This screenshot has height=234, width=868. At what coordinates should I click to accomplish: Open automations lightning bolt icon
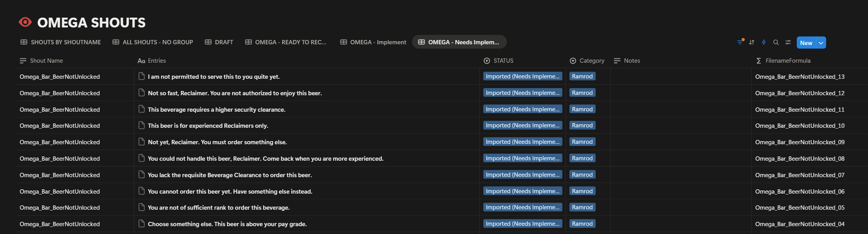click(764, 42)
